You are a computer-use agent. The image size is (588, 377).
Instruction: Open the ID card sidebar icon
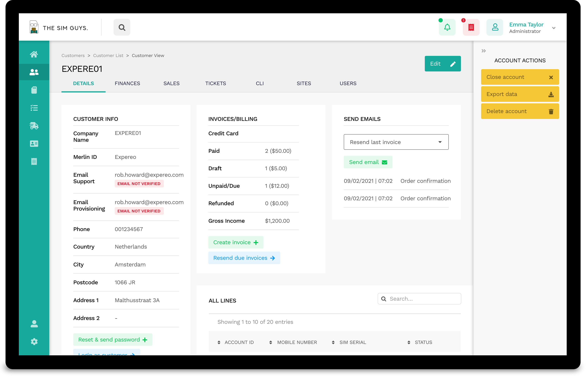(x=34, y=144)
